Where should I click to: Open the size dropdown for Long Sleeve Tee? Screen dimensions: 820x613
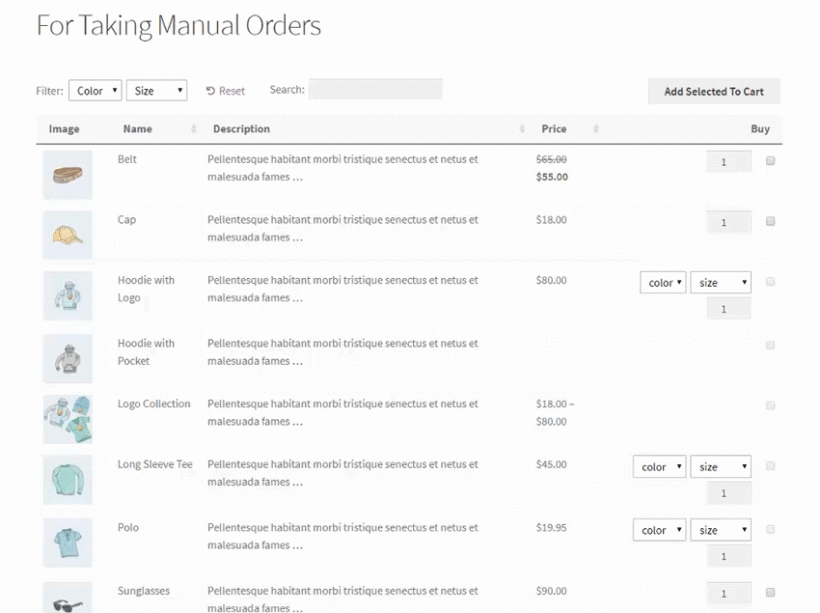click(721, 466)
